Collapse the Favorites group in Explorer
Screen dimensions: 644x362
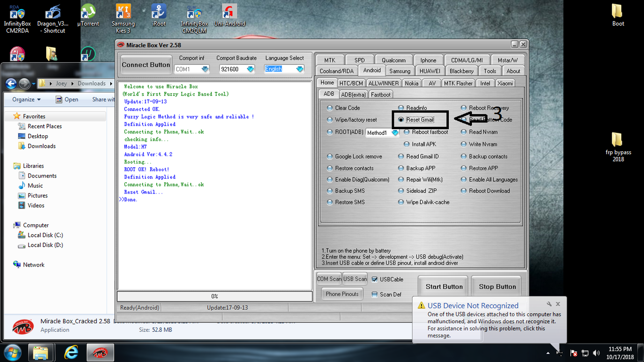(9, 116)
